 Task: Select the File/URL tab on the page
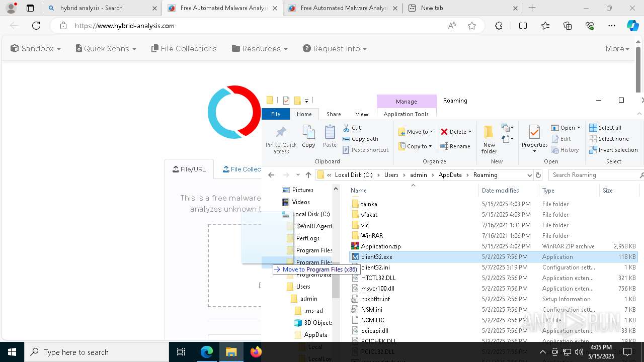click(x=189, y=169)
